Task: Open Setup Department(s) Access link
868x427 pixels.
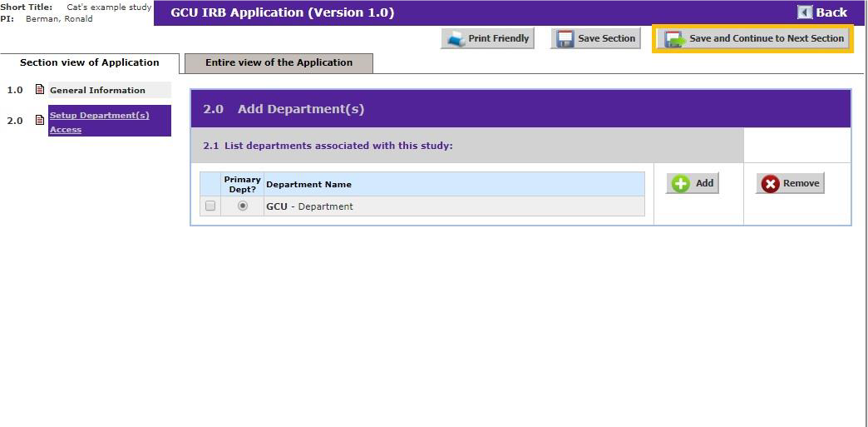Action: coord(100,122)
